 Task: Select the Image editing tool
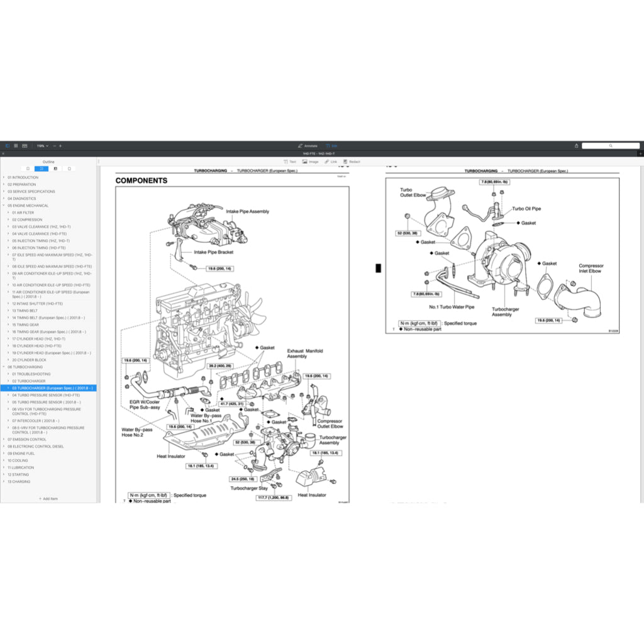(x=310, y=162)
